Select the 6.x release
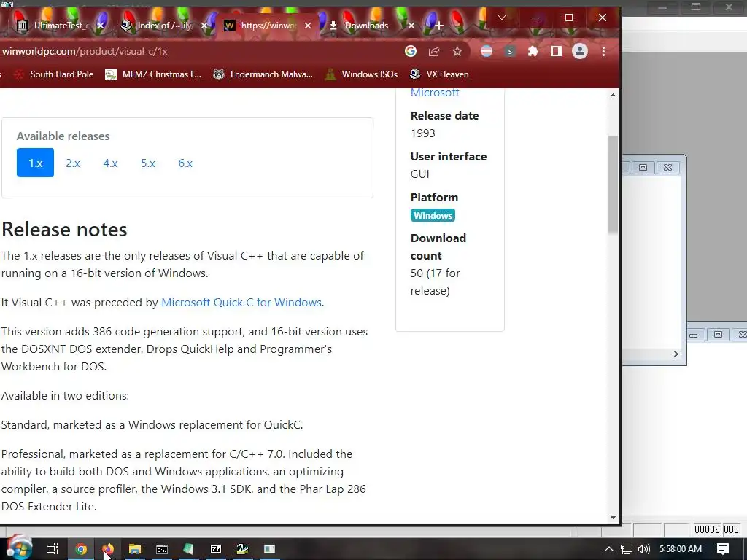 pos(185,163)
